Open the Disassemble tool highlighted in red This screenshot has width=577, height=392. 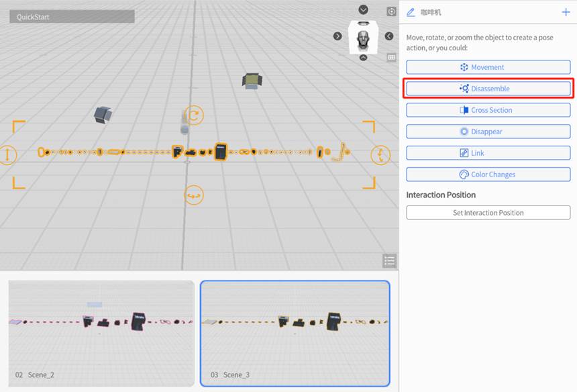pos(488,88)
